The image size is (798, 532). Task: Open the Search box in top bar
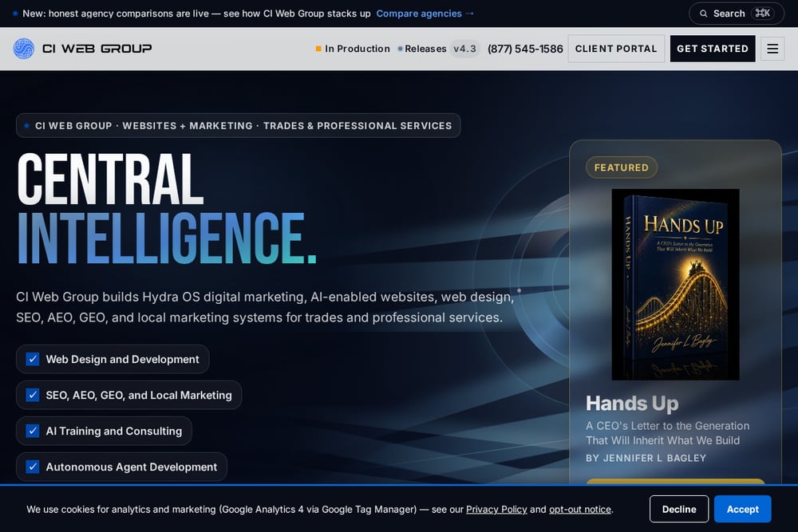[x=737, y=14]
